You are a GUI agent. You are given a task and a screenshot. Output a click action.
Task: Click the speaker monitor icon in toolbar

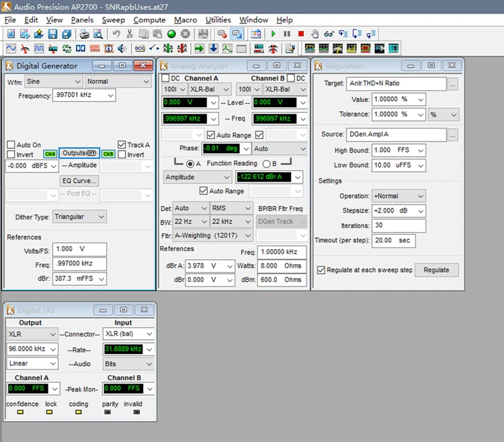click(x=122, y=48)
